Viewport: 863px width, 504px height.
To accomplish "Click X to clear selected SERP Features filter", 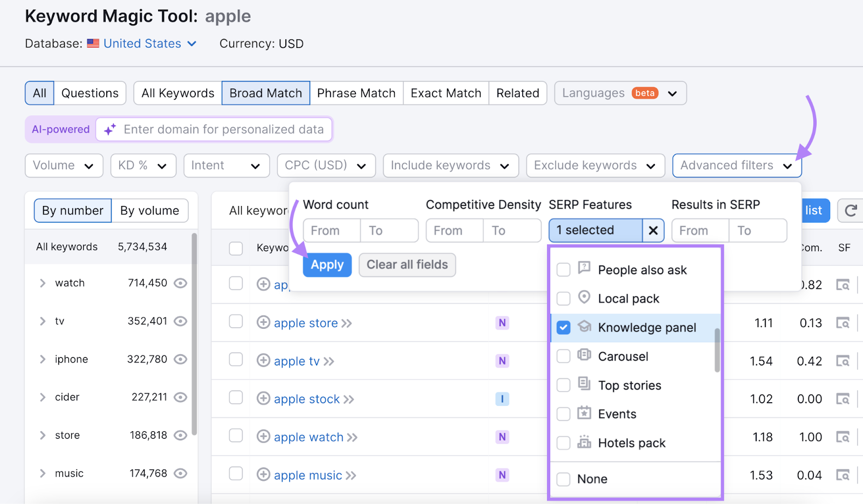I will [x=653, y=230].
